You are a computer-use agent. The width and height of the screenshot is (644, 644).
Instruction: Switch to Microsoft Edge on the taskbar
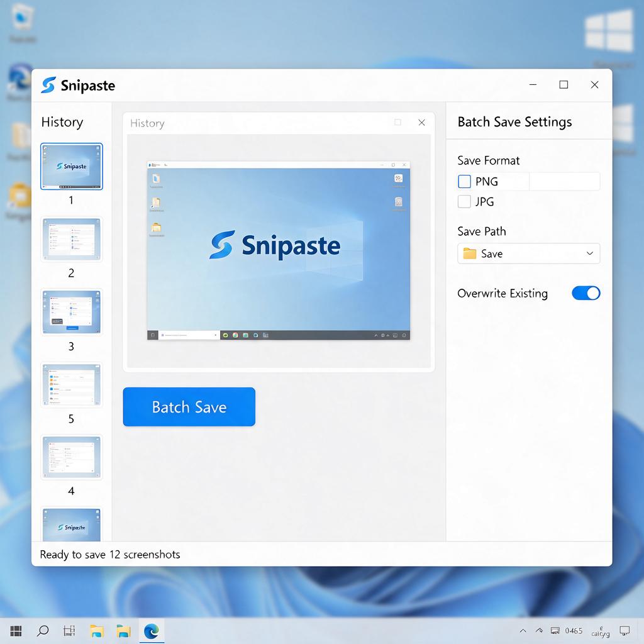(x=151, y=631)
